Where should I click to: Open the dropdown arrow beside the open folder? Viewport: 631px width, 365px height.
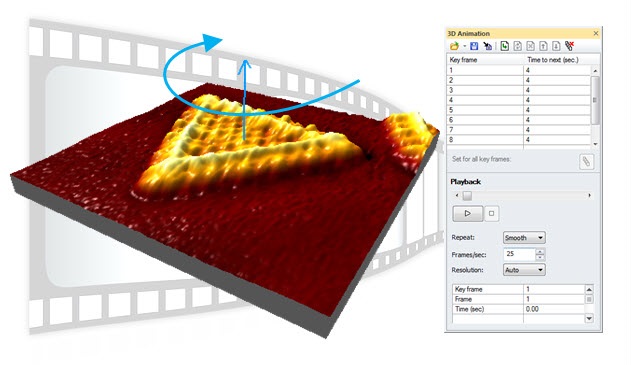tap(464, 46)
